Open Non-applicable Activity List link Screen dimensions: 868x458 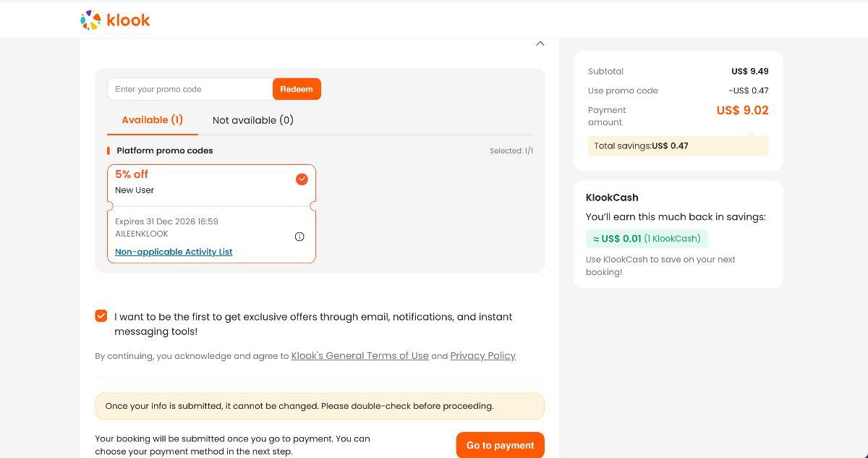point(174,252)
